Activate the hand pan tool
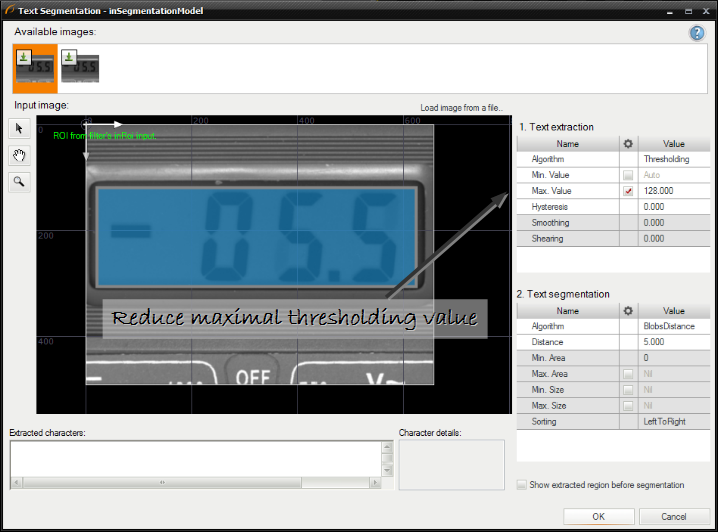The image size is (718, 532). pos(18,154)
